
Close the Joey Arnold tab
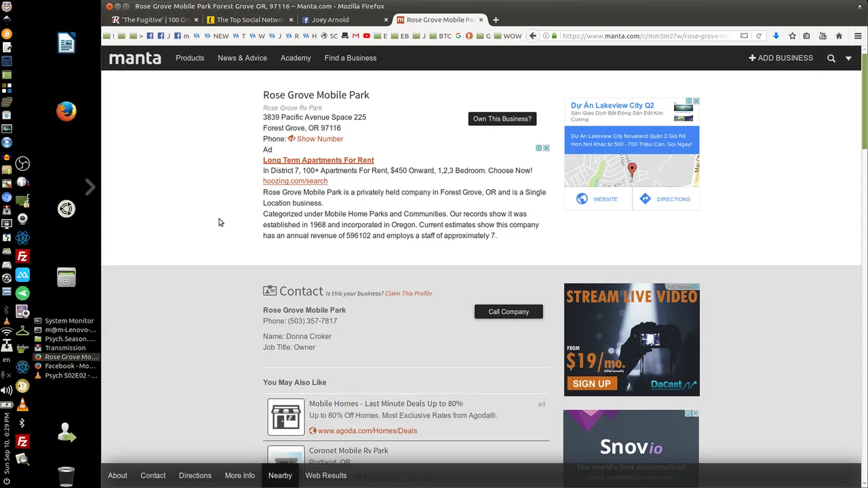[387, 20]
